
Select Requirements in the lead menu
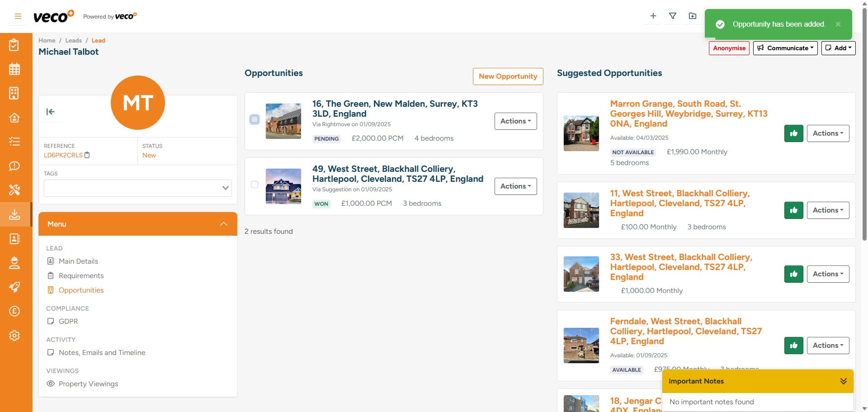click(81, 275)
